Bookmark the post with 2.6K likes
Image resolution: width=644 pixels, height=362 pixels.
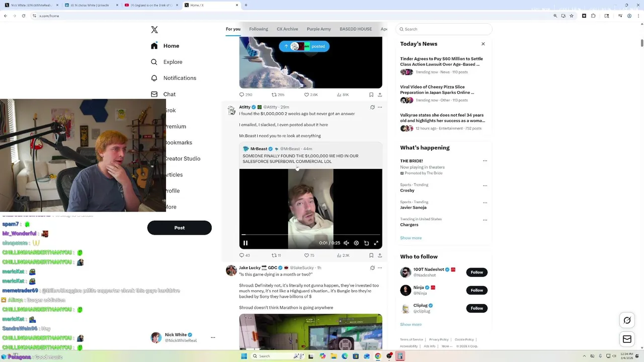[x=371, y=95]
